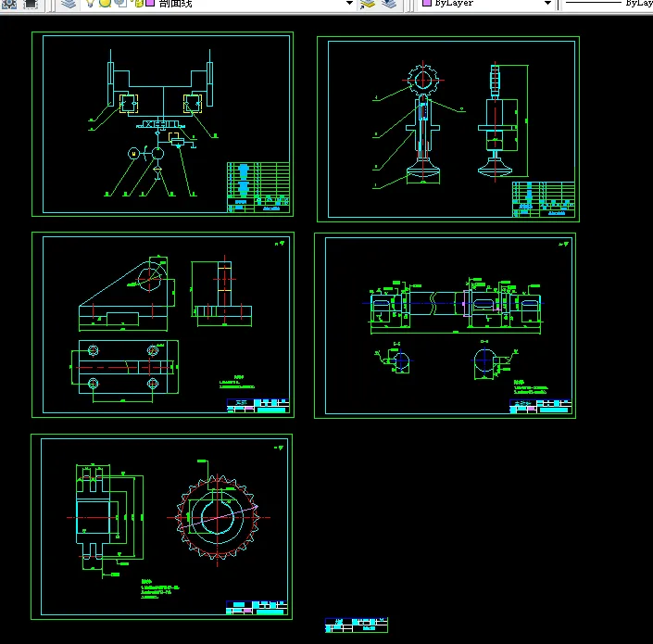
Task: Select the stepped shaft drawing sheet
Action: click(446, 326)
